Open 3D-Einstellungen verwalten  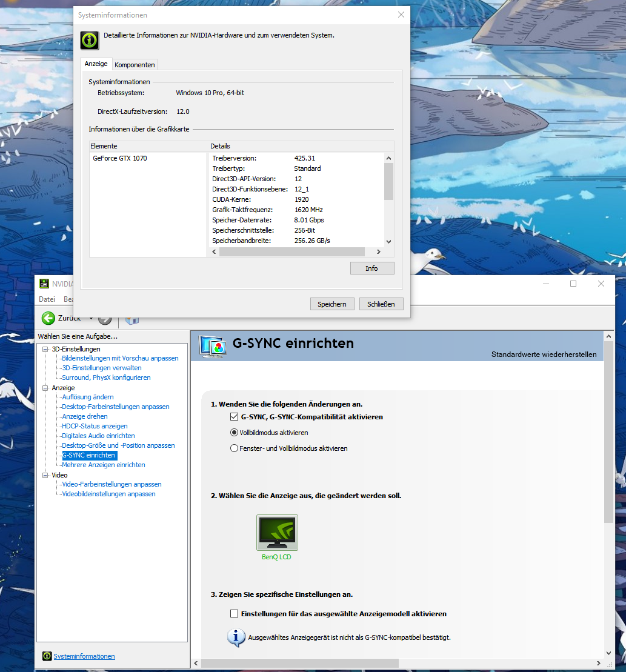tap(102, 368)
